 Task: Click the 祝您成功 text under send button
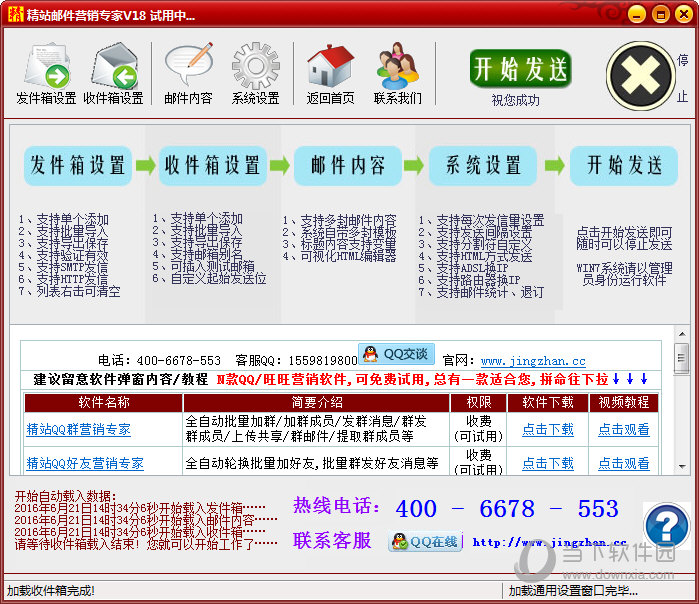pyautogui.click(x=515, y=100)
